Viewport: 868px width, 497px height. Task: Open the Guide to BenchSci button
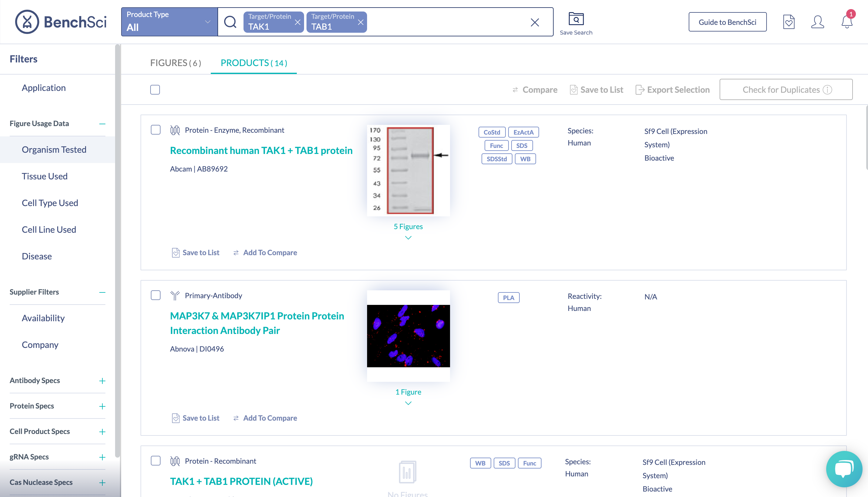[x=727, y=22]
